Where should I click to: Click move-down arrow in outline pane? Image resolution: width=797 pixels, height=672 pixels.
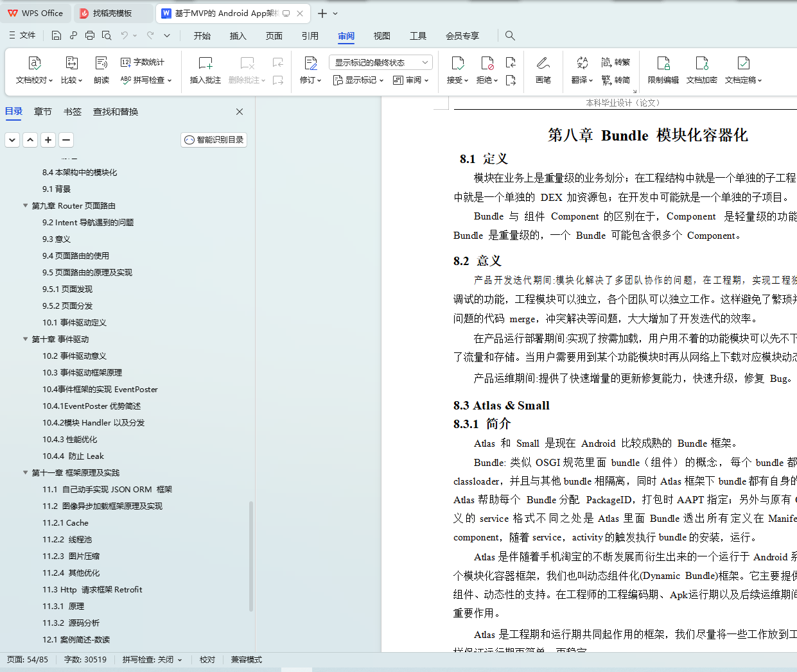[x=12, y=139]
